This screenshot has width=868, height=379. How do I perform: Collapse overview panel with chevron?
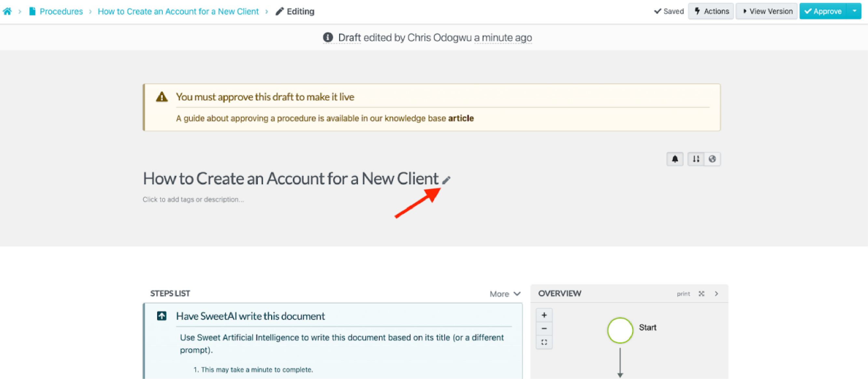(717, 294)
